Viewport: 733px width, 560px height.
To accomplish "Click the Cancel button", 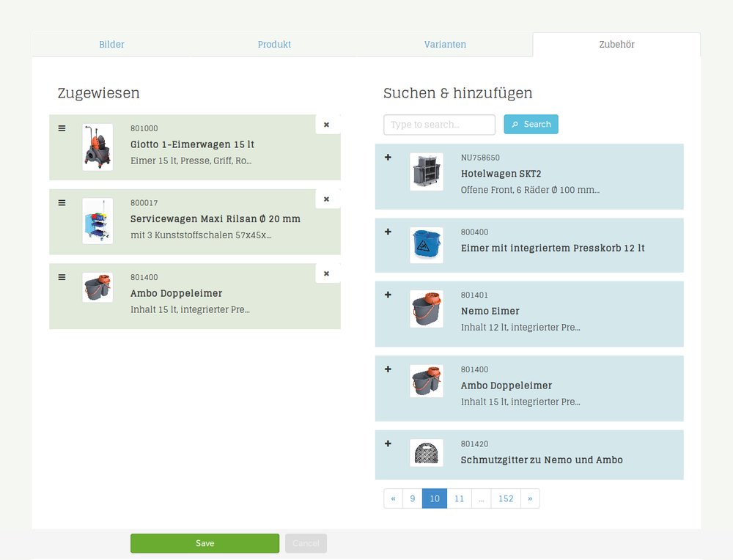I will 305,543.
